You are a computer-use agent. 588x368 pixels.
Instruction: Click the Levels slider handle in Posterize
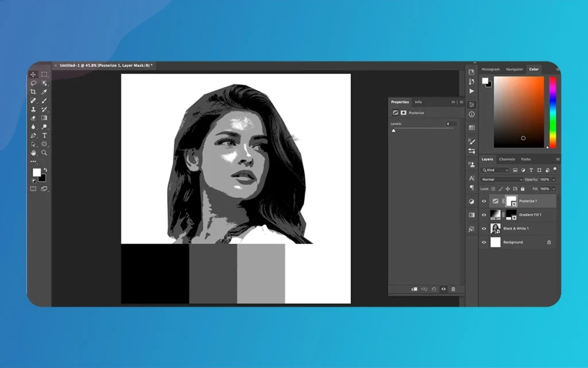tap(393, 131)
